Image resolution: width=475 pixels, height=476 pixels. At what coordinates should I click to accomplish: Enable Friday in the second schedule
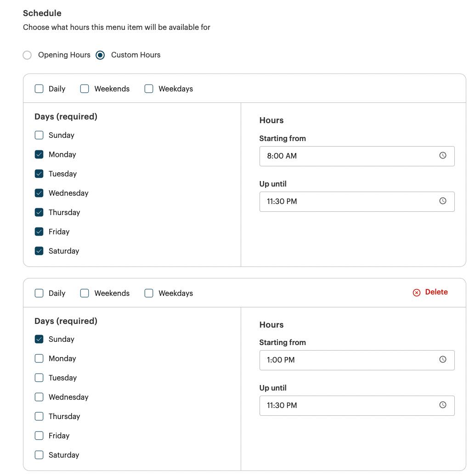(39, 436)
